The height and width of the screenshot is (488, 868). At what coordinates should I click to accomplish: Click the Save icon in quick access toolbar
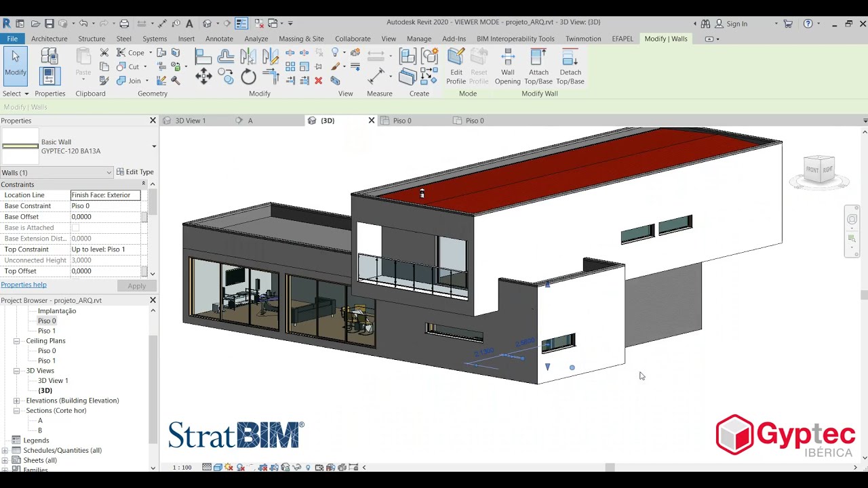[x=49, y=24]
